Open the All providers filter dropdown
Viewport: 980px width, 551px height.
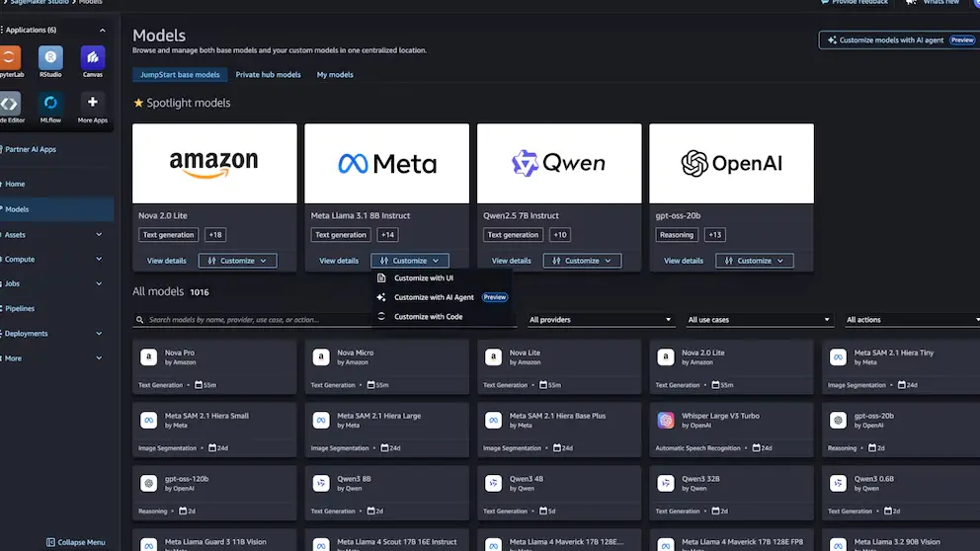600,320
